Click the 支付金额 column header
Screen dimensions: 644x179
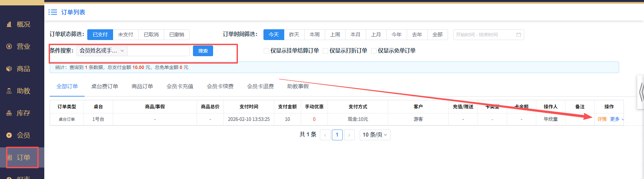tap(287, 107)
